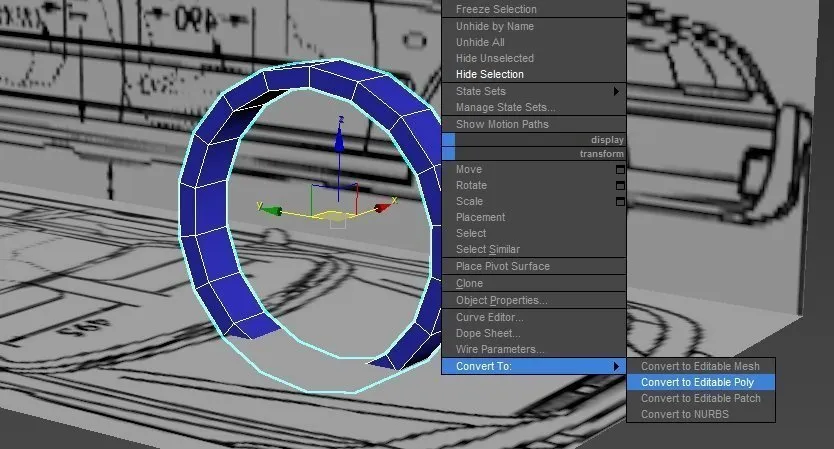Click the settings box next to Move

619,170
